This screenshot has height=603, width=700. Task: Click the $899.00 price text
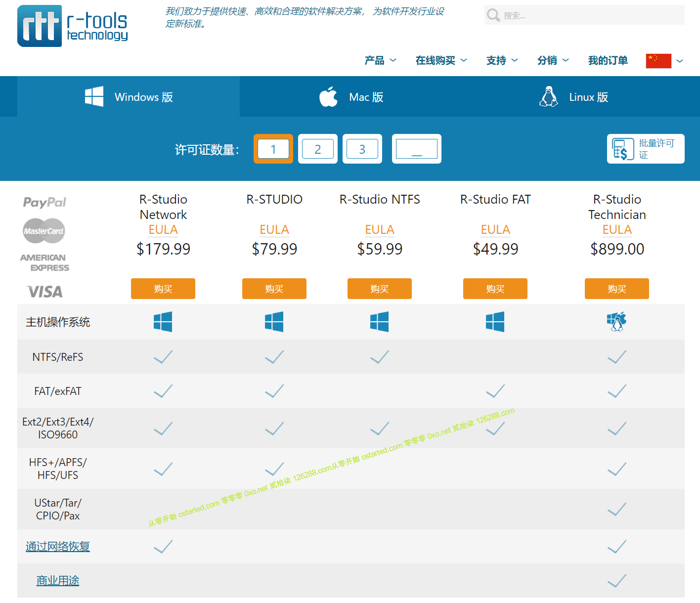point(617,249)
